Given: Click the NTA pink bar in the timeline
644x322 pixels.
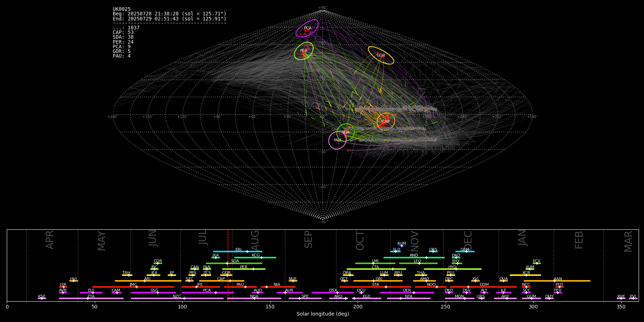Looking at the screenshot, I should [409, 298].
